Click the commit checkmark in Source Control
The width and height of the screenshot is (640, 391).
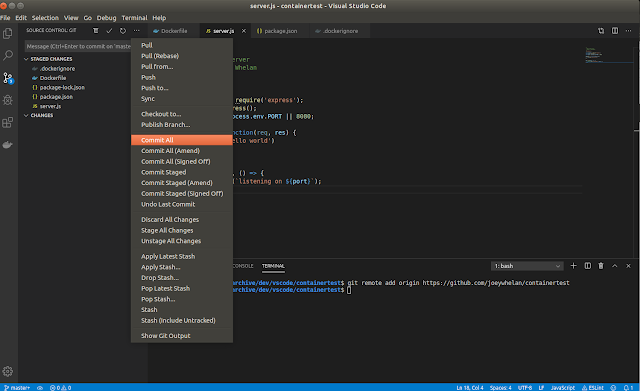coord(109,31)
